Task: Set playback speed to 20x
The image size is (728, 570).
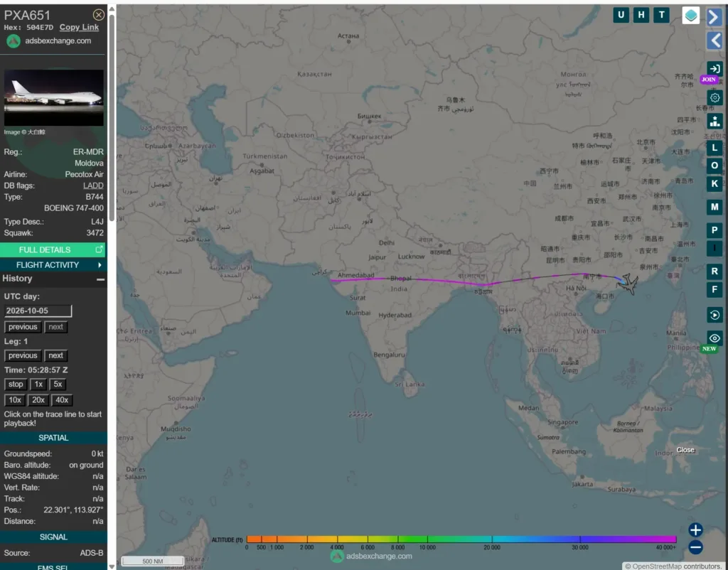Action: [x=38, y=400]
